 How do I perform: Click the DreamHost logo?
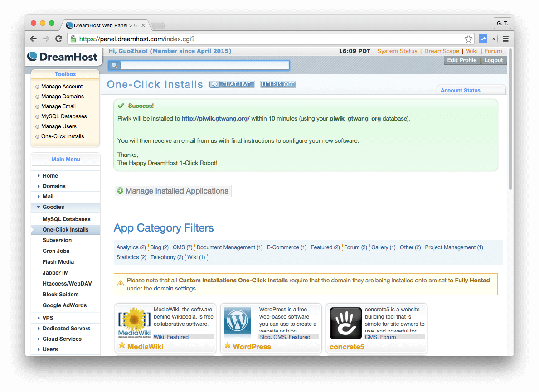[63, 57]
